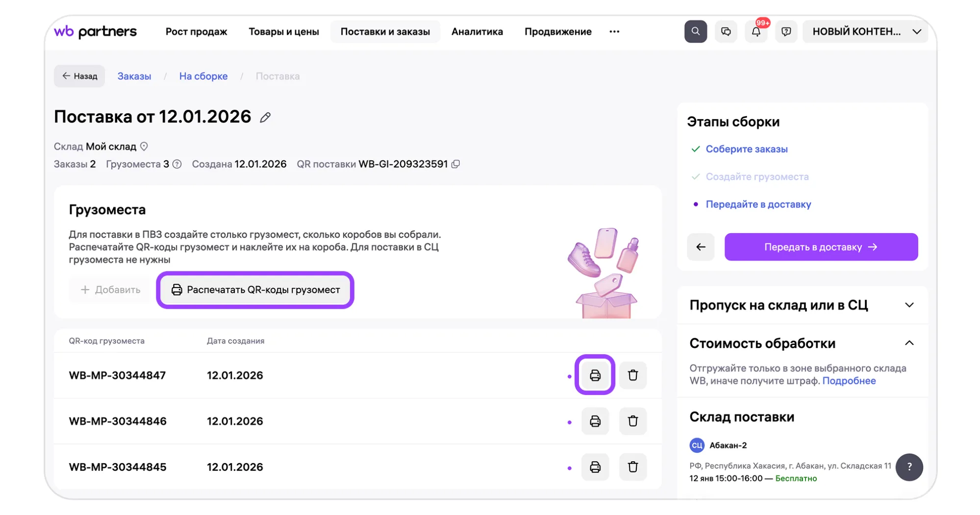Copy the supply QR code WB-GI-209323591

coord(456,164)
